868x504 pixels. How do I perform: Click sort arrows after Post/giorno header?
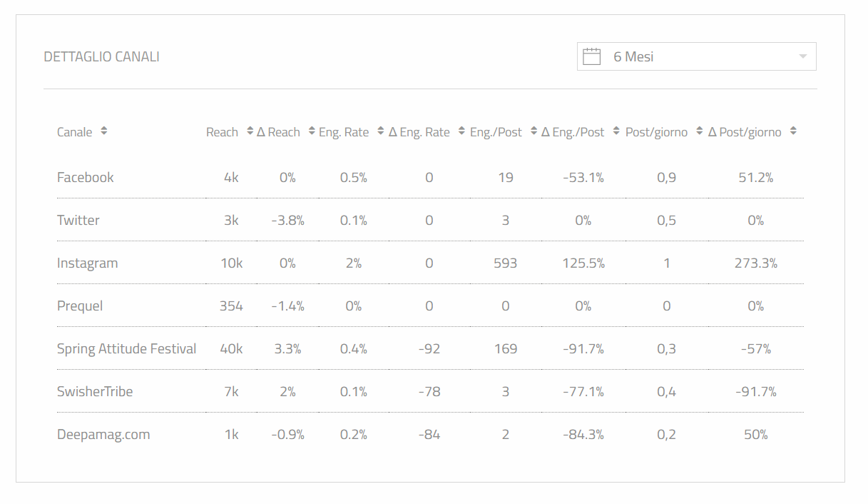pos(700,131)
